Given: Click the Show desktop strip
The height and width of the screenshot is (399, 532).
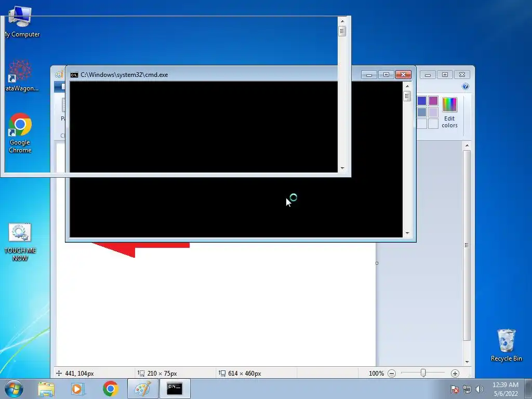Looking at the screenshot, I should (528, 389).
